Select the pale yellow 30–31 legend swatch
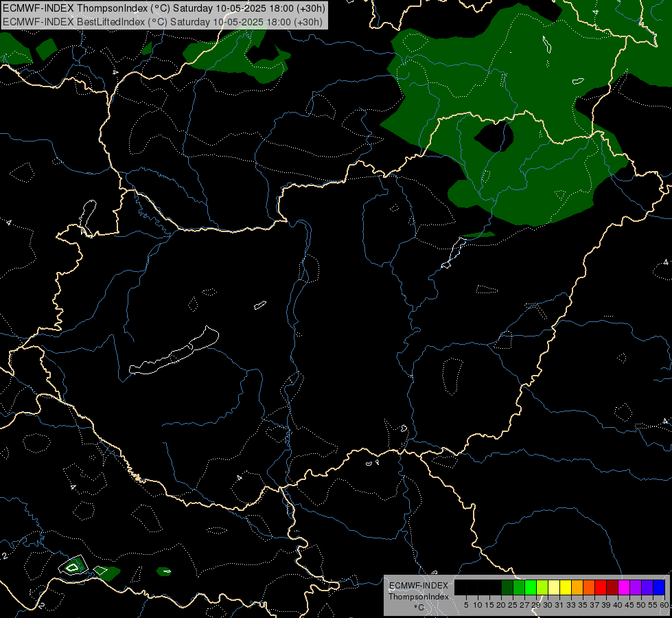 point(554,587)
